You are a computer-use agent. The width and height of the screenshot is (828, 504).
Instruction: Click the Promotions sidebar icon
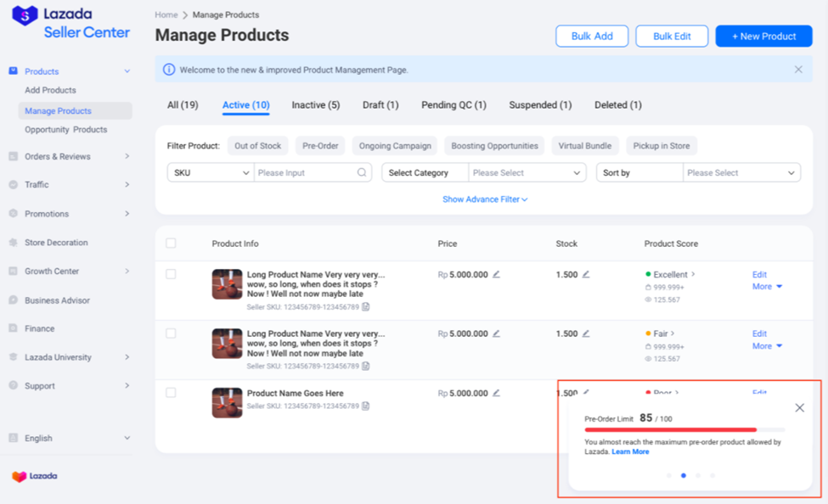coord(14,213)
